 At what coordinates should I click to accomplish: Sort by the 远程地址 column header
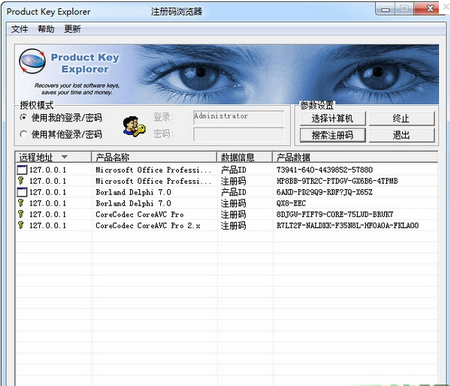coord(53,157)
